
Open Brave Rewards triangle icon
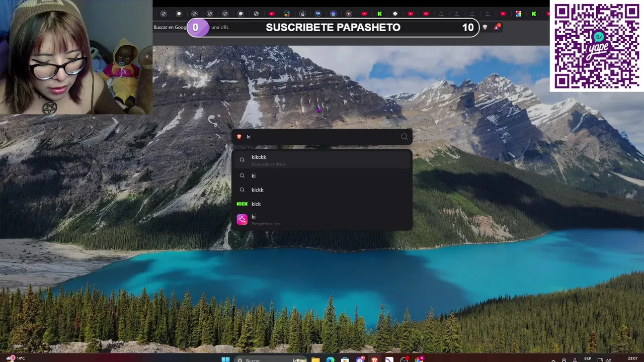pyautogui.click(x=497, y=27)
